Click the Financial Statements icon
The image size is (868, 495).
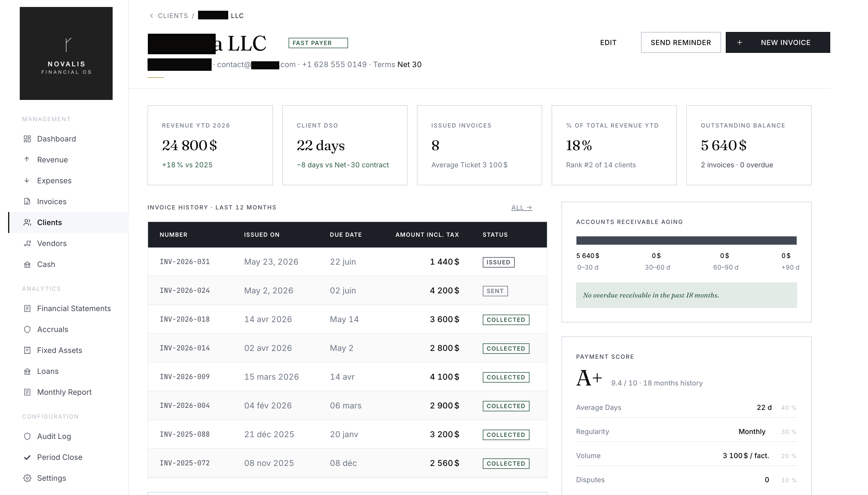click(x=27, y=308)
